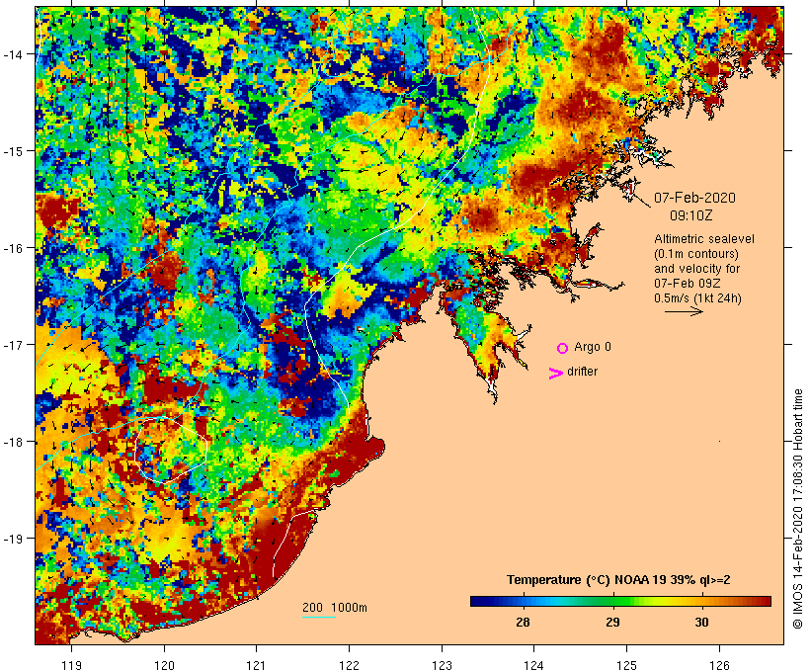Click the -18 latitude axis label
810x672 pixels.
click(13, 442)
